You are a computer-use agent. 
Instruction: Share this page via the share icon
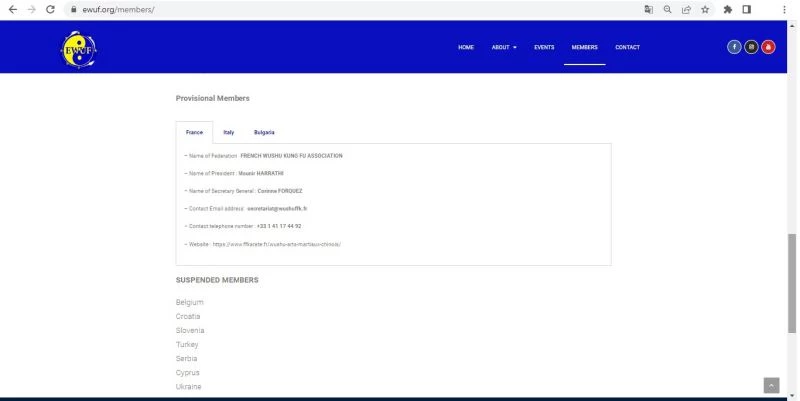pyautogui.click(x=686, y=9)
